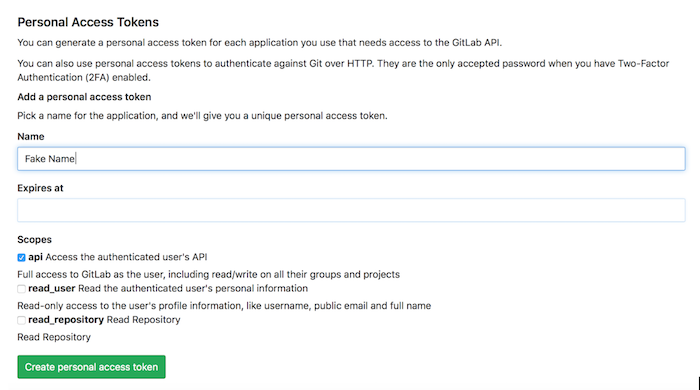Click the Scopes section label

click(34, 240)
